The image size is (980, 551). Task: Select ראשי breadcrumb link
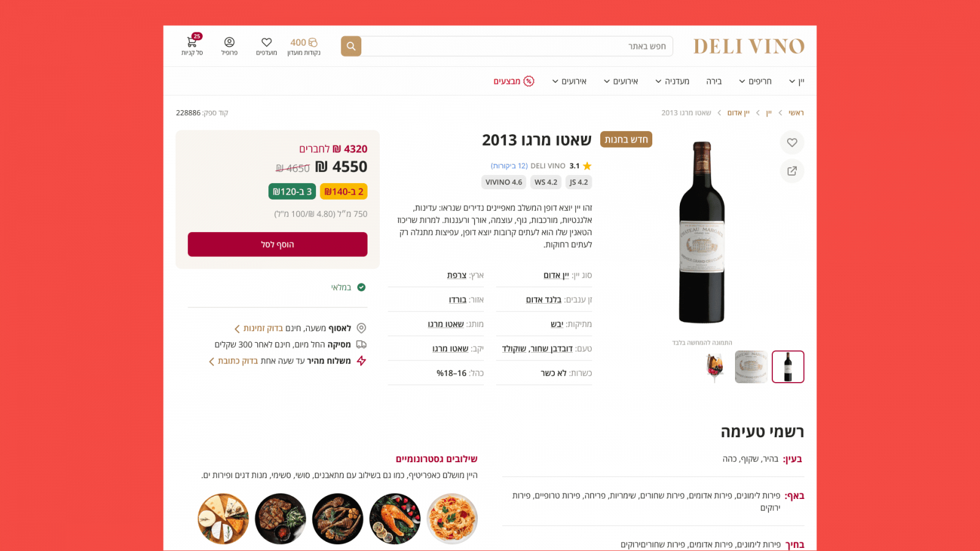point(796,113)
